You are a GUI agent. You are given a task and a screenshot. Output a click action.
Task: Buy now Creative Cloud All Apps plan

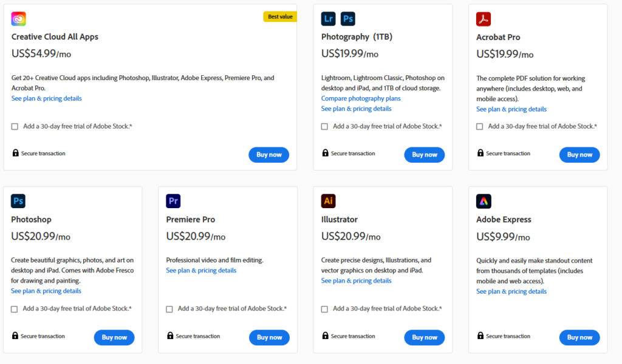(269, 155)
